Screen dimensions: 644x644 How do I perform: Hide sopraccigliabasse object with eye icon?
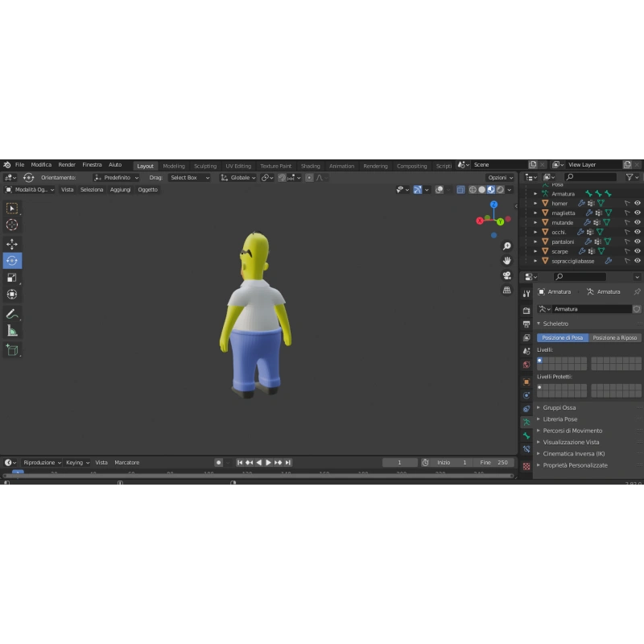pyautogui.click(x=637, y=261)
